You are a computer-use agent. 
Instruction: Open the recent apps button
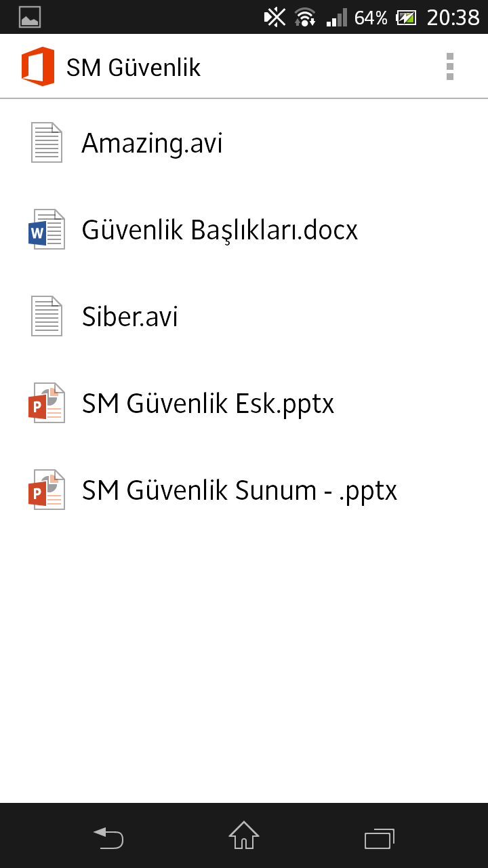pyautogui.click(x=380, y=838)
